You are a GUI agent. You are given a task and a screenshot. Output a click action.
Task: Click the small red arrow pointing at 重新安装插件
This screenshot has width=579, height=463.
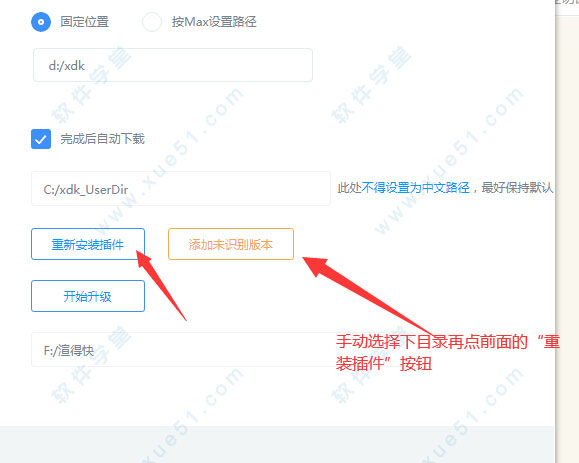[x=161, y=285]
